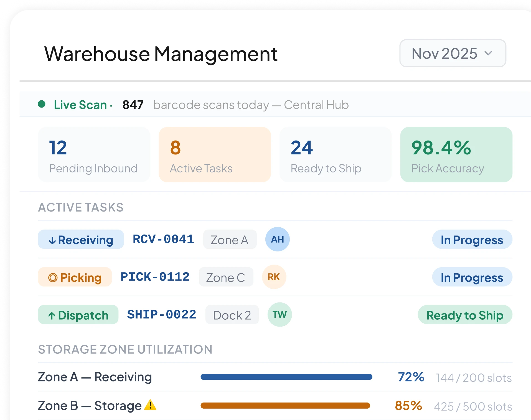Image resolution: width=531 pixels, height=420 pixels.
Task: Click In Progress status for PICK-0112
Action: click(x=472, y=277)
